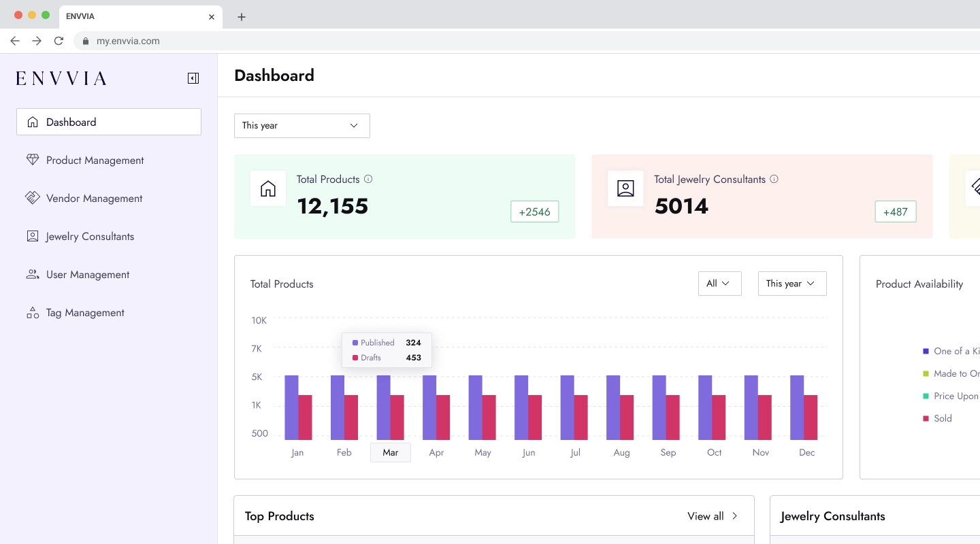Click the Jewelry Consultants sidebar icon
Screen dimensions: 980x544
tap(33, 236)
